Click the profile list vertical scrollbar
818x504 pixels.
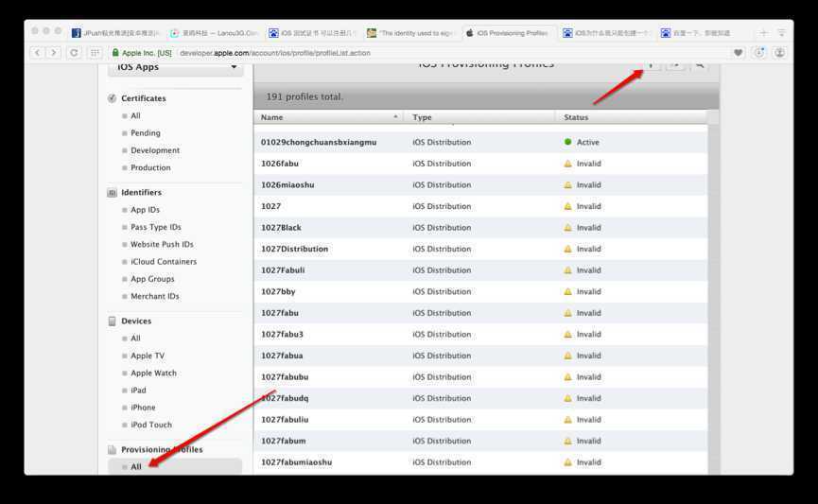pyautogui.click(x=713, y=299)
